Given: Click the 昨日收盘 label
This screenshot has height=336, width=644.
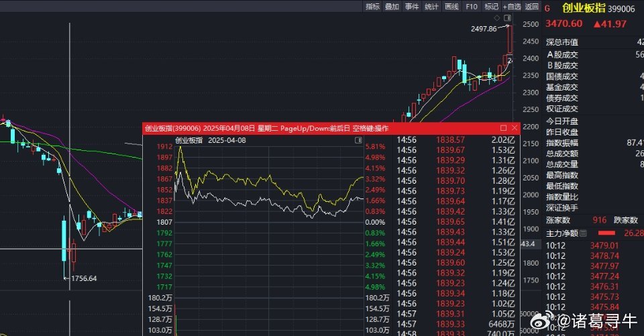Looking at the screenshot, I should pyautogui.click(x=562, y=132).
